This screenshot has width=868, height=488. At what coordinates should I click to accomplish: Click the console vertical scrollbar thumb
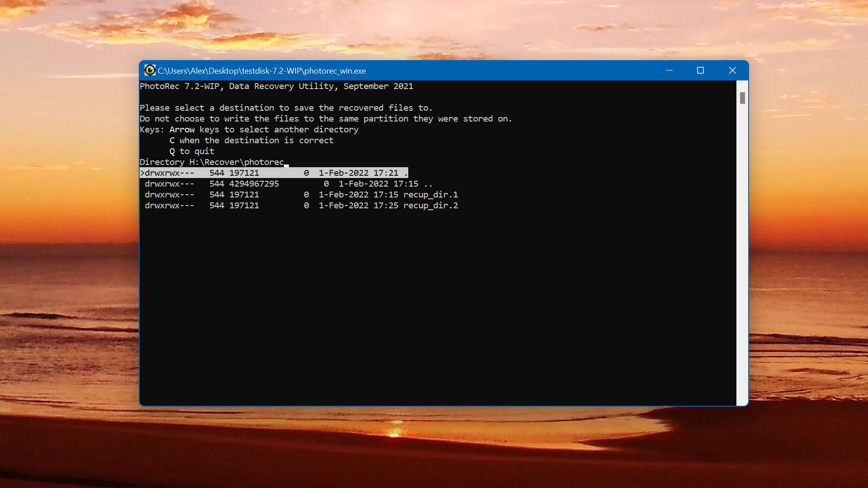click(742, 98)
